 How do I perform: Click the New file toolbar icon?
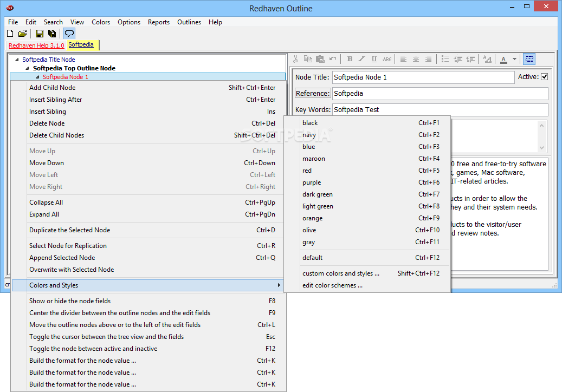click(10, 34)
